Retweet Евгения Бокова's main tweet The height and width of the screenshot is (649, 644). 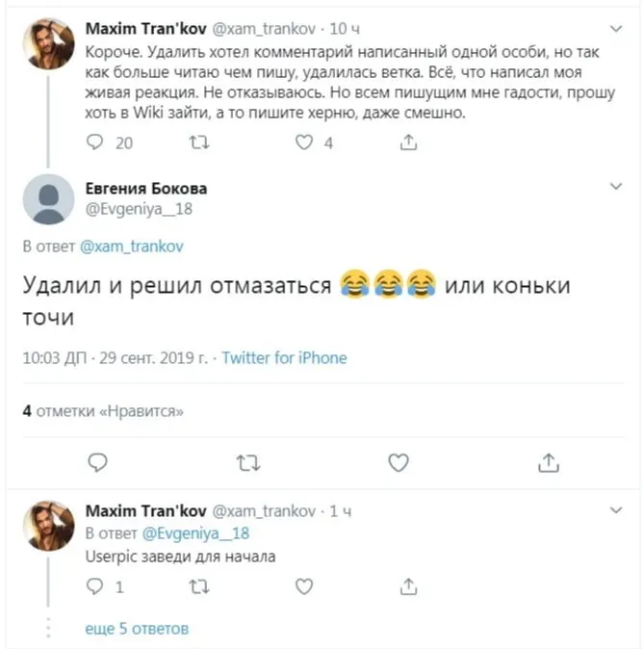point(246,463)
